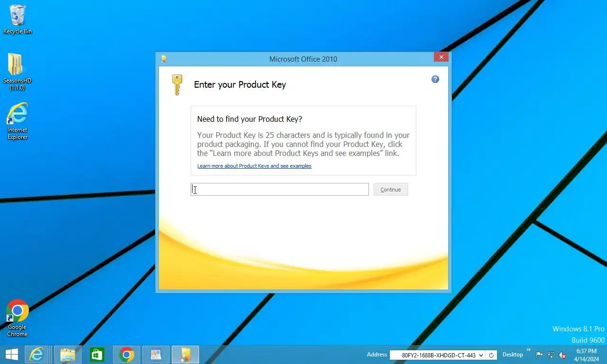The height and width of the screenshot is (364, 607).
Task: Click the Microsoft Office 2010 title text
Action: 303,59
